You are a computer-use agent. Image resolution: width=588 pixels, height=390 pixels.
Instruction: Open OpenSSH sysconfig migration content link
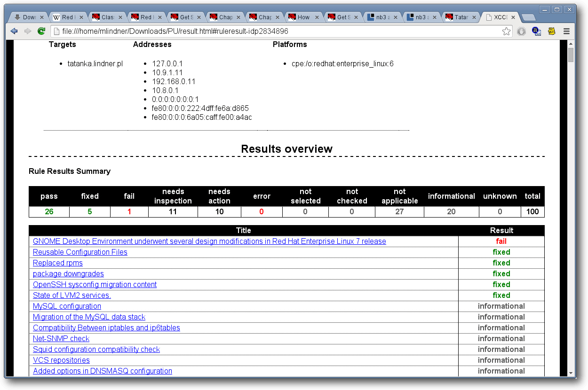95,285
